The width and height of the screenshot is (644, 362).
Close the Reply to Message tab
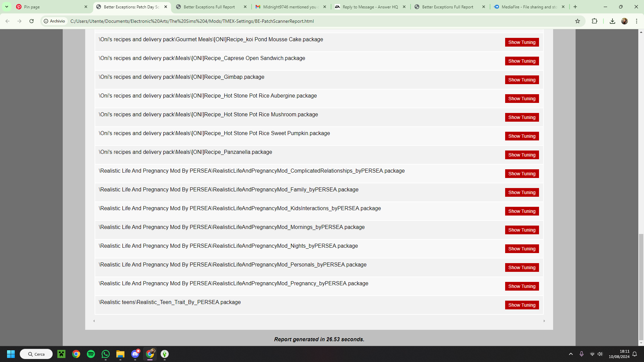tap(404, 7)
